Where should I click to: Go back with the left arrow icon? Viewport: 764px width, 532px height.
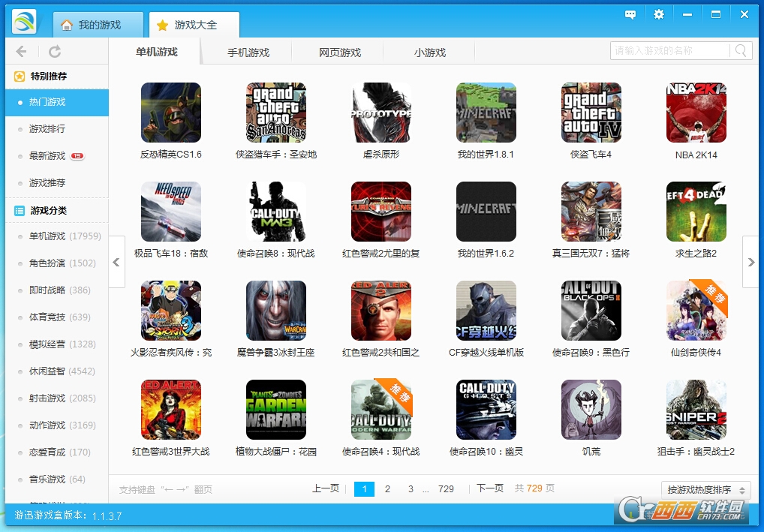click(21, 51)
